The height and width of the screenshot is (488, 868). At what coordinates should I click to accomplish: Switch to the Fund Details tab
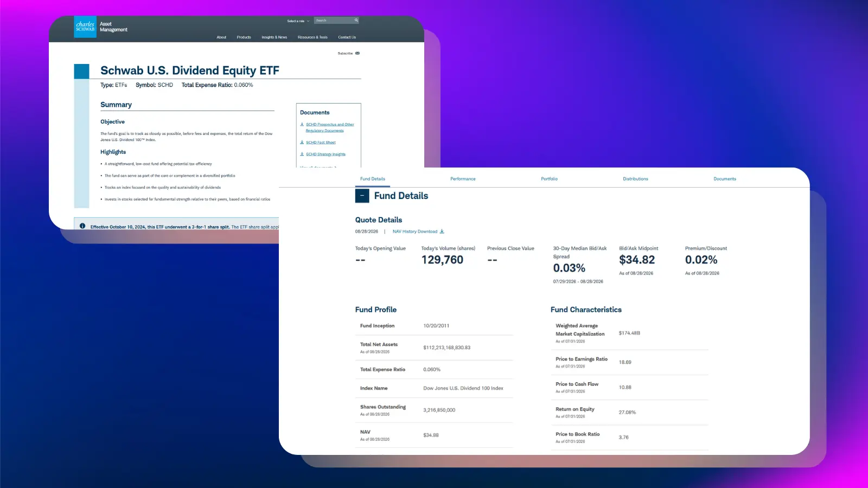[373, 179]
